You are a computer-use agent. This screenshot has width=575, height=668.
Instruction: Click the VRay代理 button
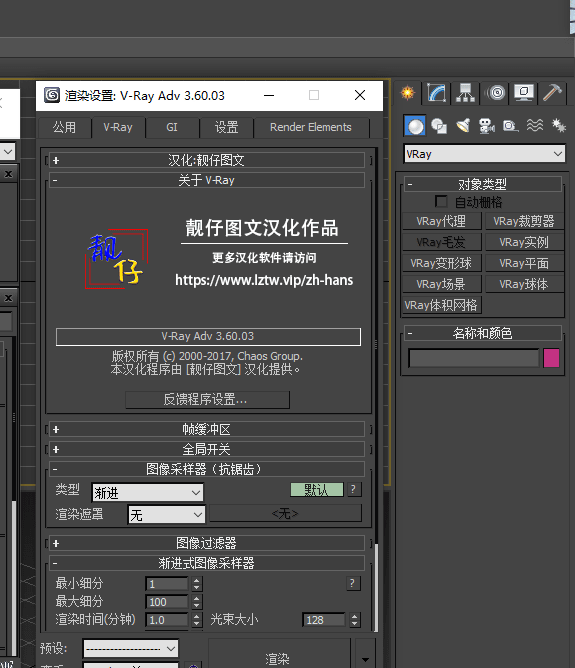tap(441, 221)
